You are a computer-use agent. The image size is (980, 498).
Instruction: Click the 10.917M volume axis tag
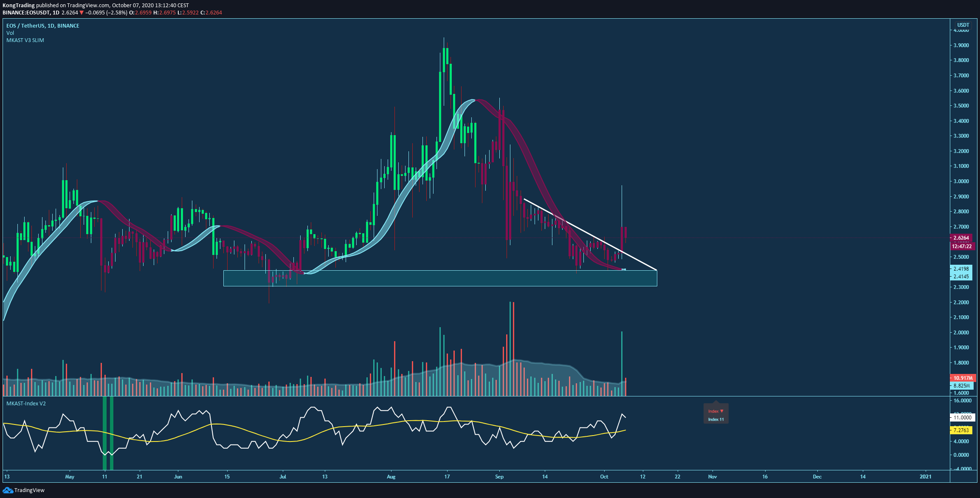(x=963, y=378)
